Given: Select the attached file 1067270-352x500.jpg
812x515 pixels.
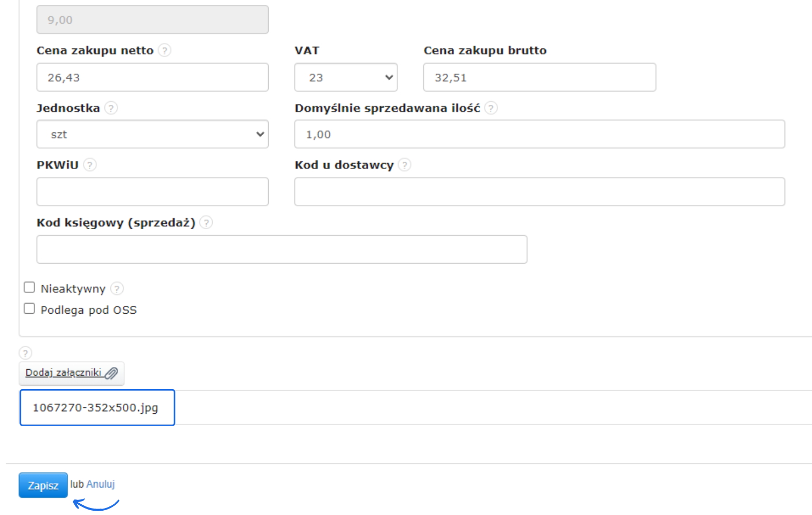Looking at the screenshot, I should click(97, 407).
